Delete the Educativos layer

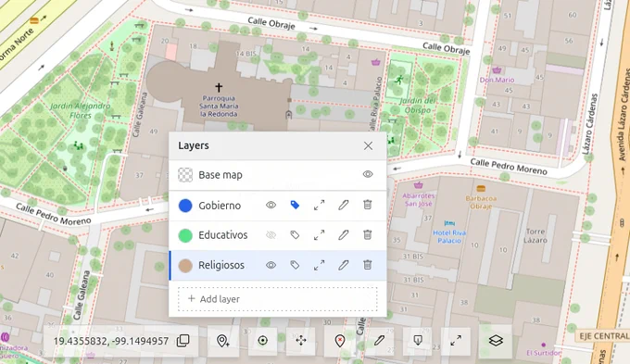(x=367, y=234)
